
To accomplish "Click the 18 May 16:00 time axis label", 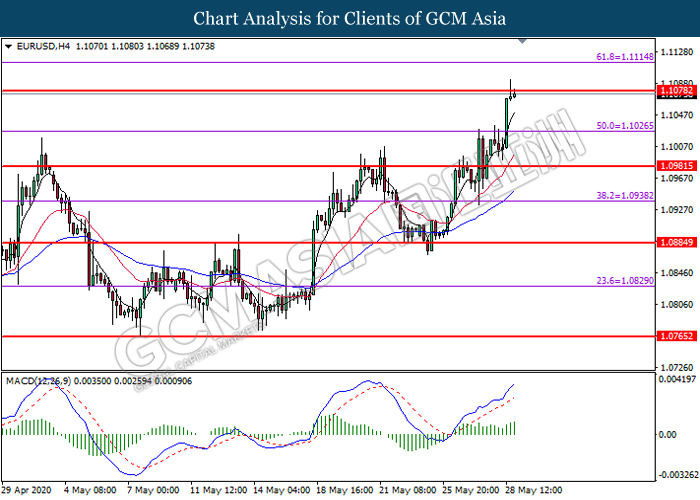I will coord(346,490).
